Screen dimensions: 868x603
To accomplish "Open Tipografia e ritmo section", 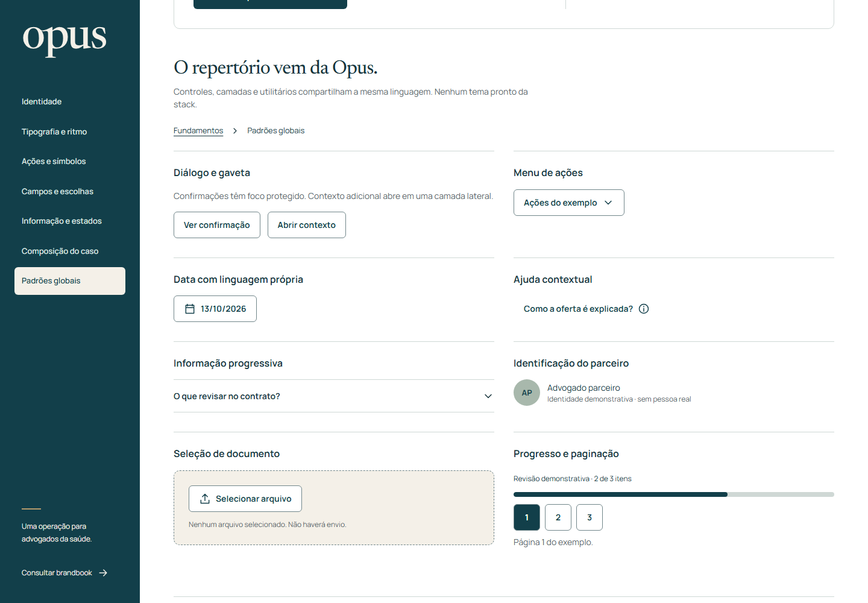I will point(70,131).
